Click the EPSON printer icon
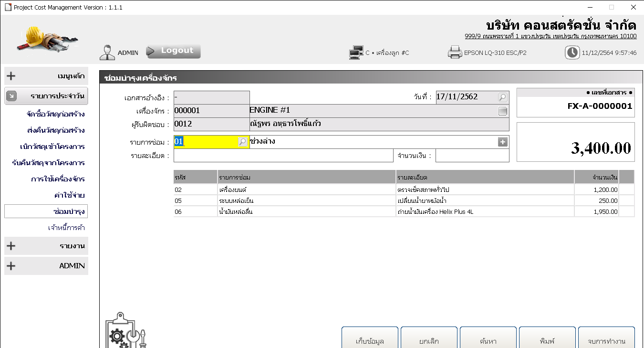The image size is (644, 348). 455,53
